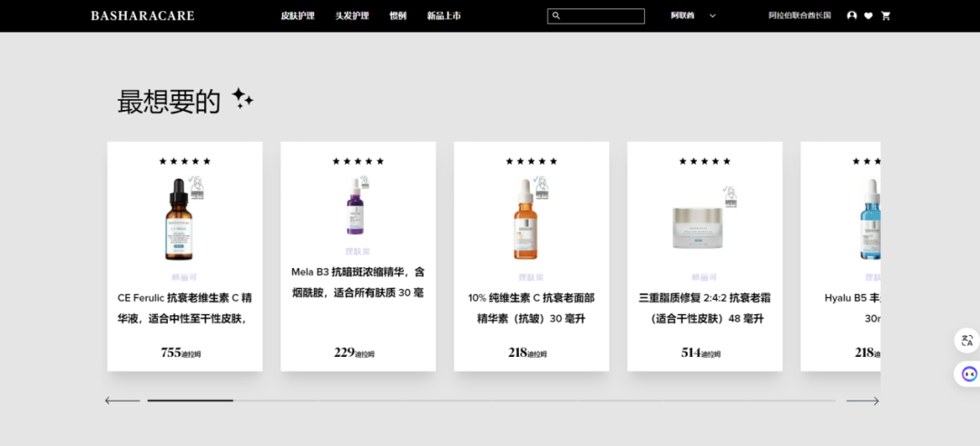This screenshot has height=446, width=980.
Task: Click the search magnifier icon
Action: coord(556,15)
